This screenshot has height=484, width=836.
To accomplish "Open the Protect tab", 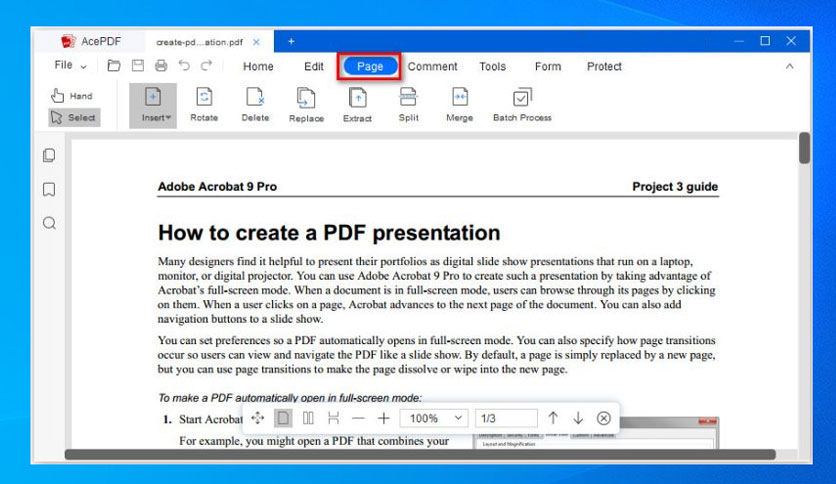I will [x=604, y=67].
